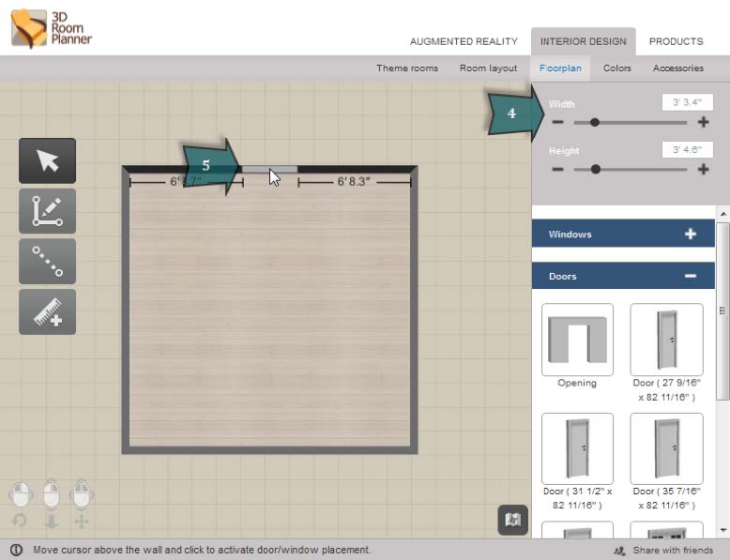Choose the 31 1/2" door thumbnail
Image resolution: width=730 pixels, height=560 pixels.
[577, 448]
